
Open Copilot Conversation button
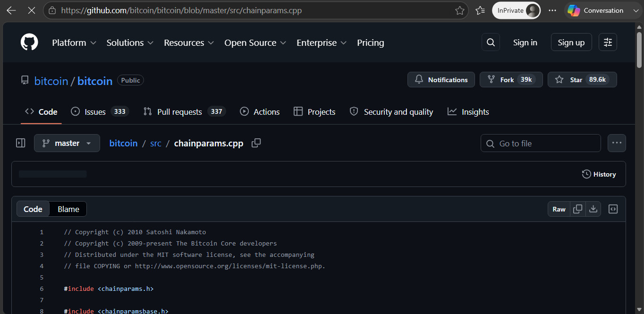602,10
